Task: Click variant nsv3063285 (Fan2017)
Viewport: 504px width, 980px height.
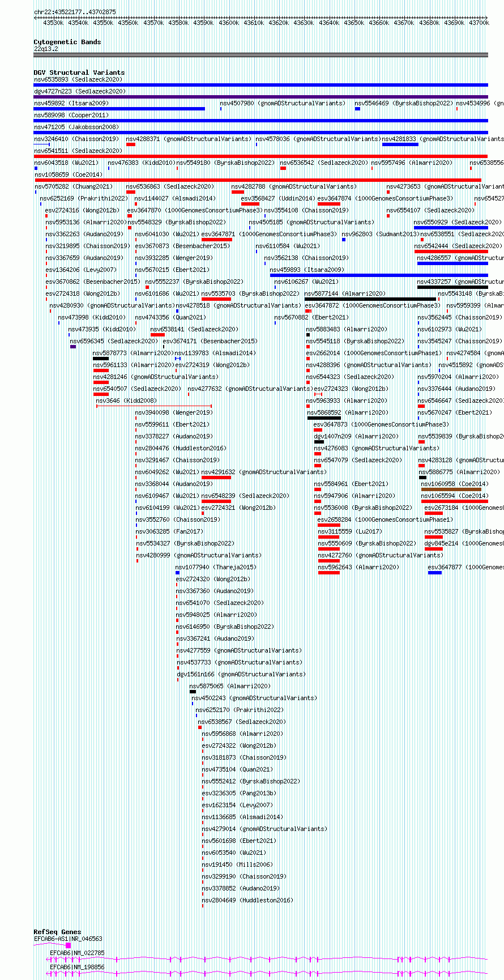Action: (x=169, y=531)
